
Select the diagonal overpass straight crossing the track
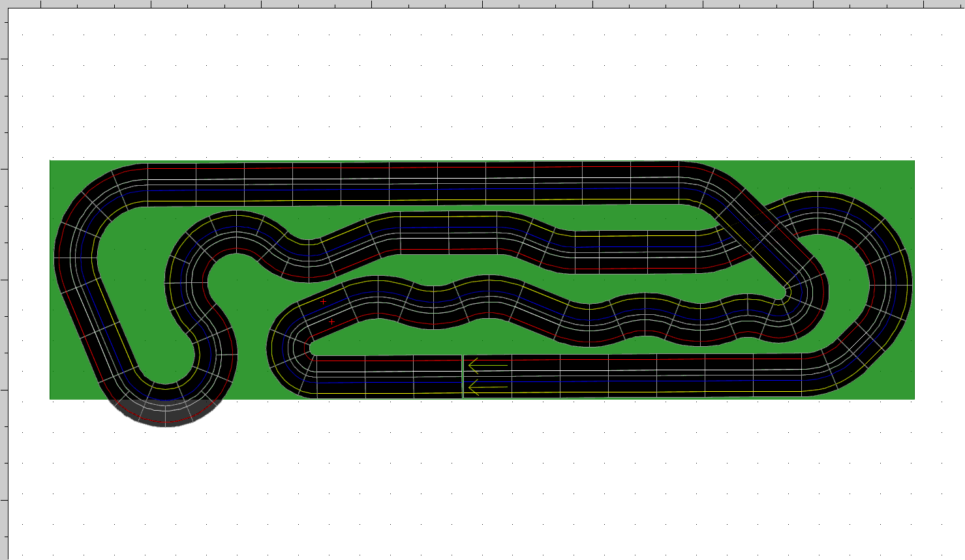coord(765,236)
